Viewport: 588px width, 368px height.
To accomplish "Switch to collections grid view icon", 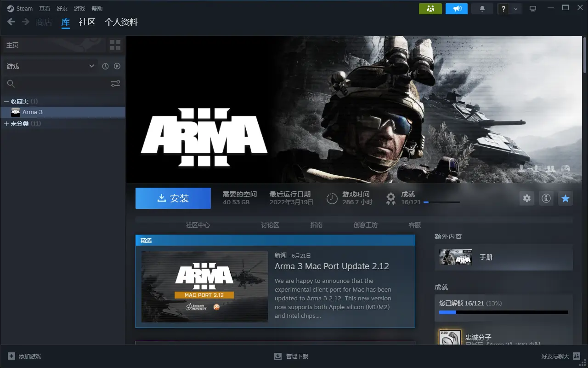I will [x=115, y=45].
